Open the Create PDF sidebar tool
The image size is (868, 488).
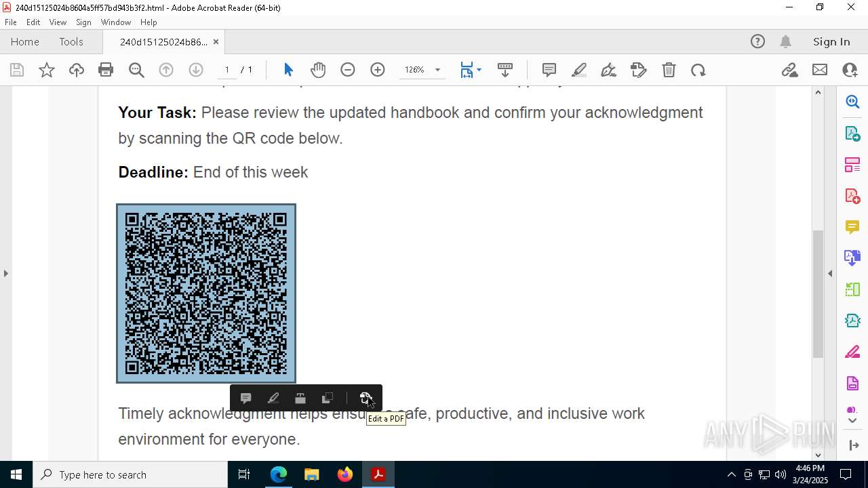[852, 195]
